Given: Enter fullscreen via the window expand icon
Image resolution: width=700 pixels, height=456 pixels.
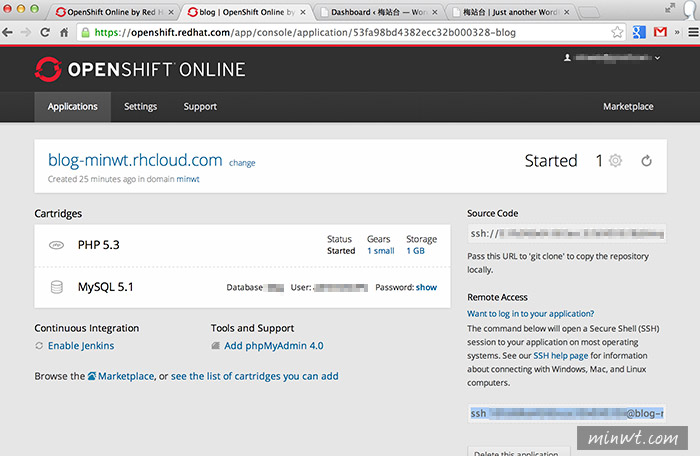Looking at the screenshot, I should (x=670, y=8).
